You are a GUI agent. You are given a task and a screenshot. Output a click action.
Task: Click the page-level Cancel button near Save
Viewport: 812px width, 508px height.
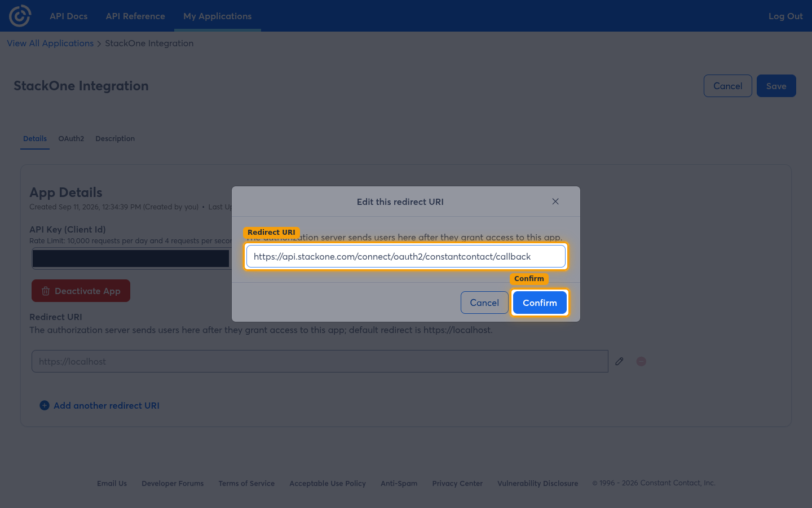728,86
